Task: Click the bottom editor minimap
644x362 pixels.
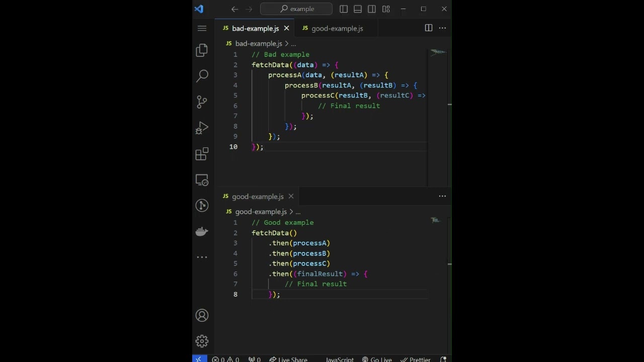Action: point(435,220)
